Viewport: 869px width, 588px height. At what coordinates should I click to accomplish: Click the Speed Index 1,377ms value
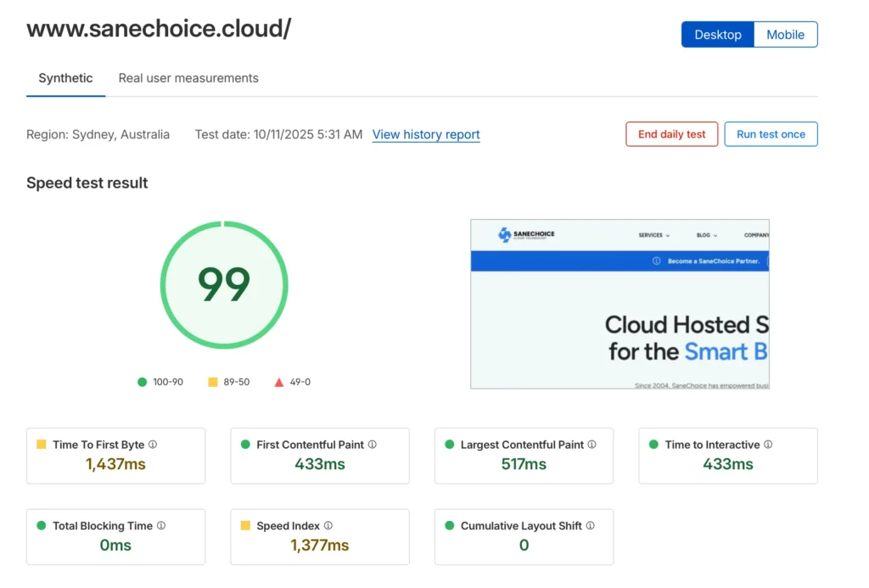pyautogui.click(x=320, y=546)
